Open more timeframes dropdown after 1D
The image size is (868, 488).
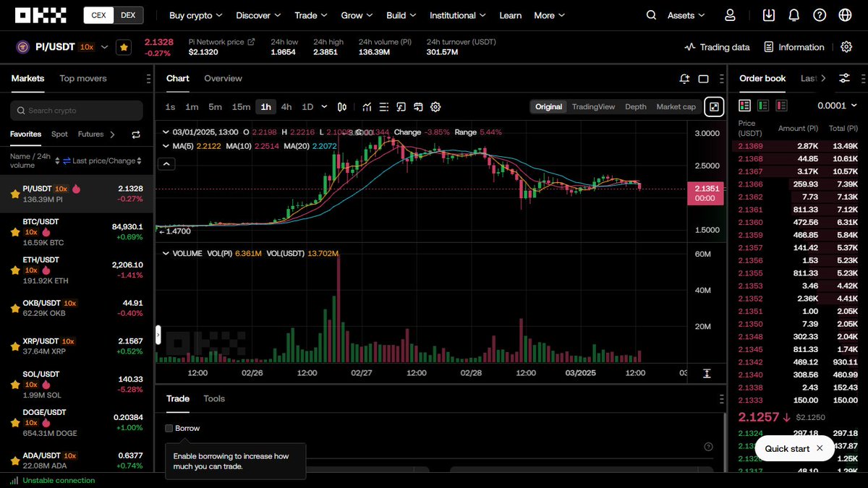324,107
